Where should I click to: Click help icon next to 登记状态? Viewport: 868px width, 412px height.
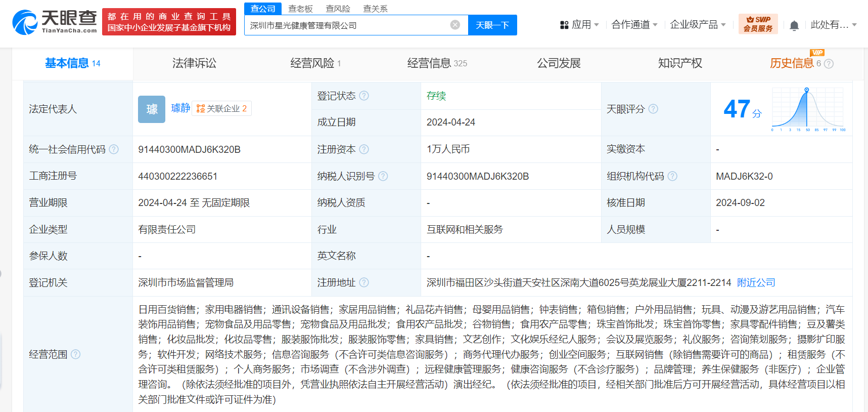point(364,96)
